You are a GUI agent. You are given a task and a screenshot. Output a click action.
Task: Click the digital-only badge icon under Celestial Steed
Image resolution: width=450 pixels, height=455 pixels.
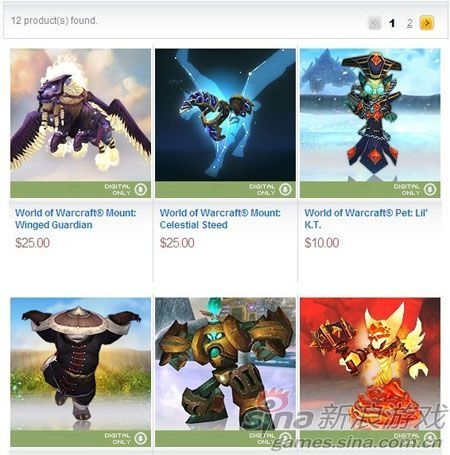[285, 190]
